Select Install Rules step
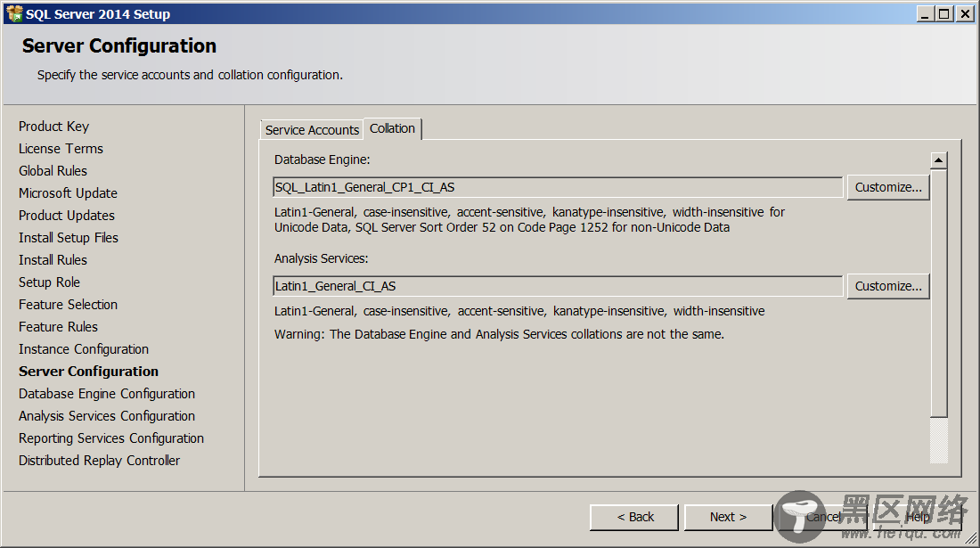 53,260
